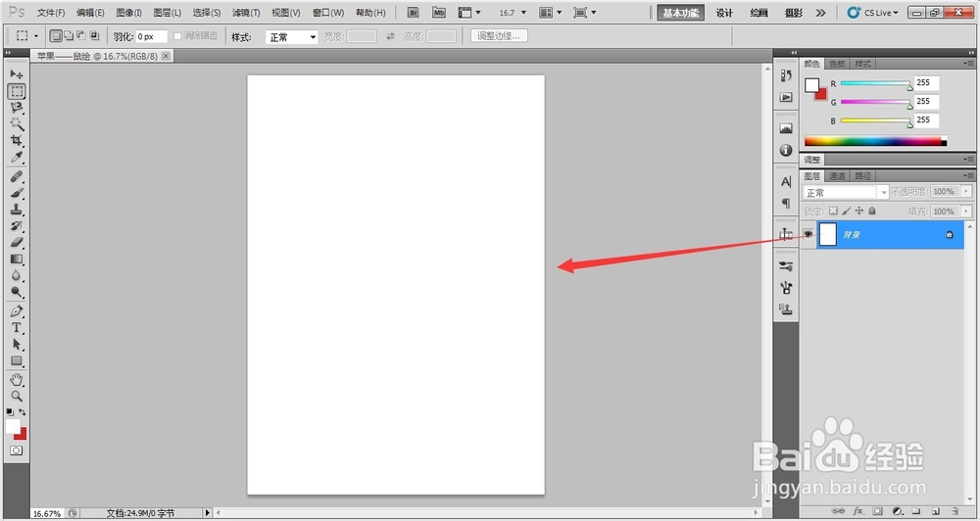The height and width of the screenshot is (521, 980).
Task: Open the 填充 fill slider arrow
Action: coord(967,212)
